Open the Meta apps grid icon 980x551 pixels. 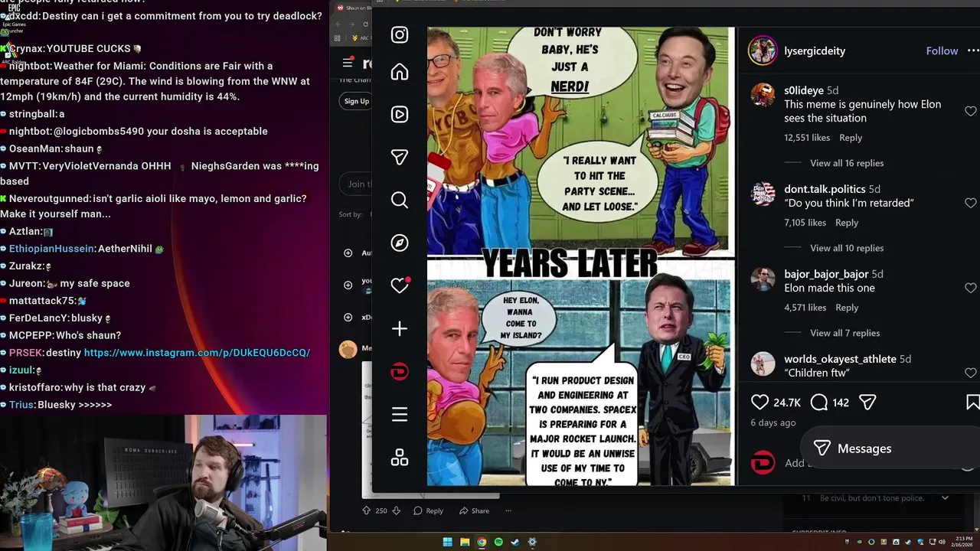[x=399, y=458]
